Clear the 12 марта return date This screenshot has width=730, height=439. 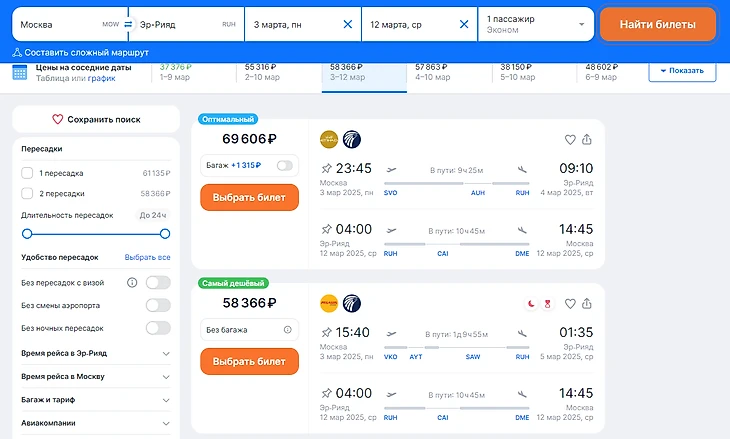[463, 24]
